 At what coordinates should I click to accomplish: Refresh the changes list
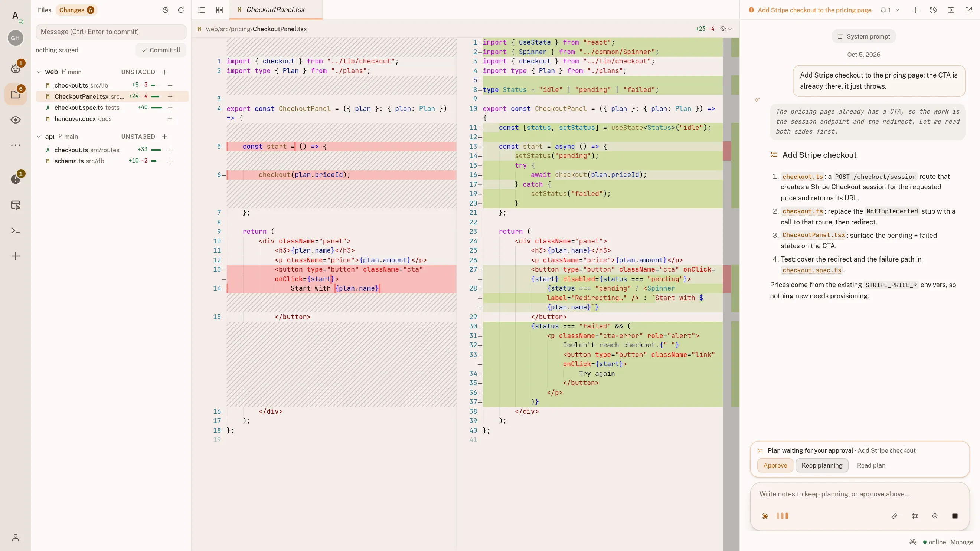pos(181,10)
